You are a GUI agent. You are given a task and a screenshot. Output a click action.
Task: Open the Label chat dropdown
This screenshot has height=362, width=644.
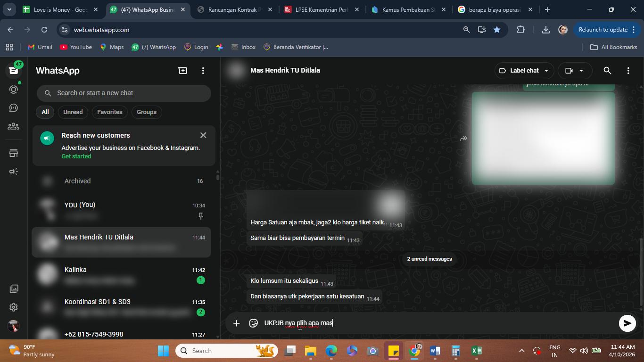(x=524, y=71)
